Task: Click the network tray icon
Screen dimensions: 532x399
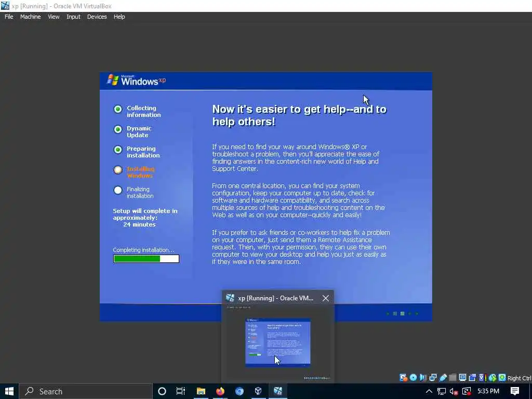Action: pyautogui.click(x=442, y=391)
